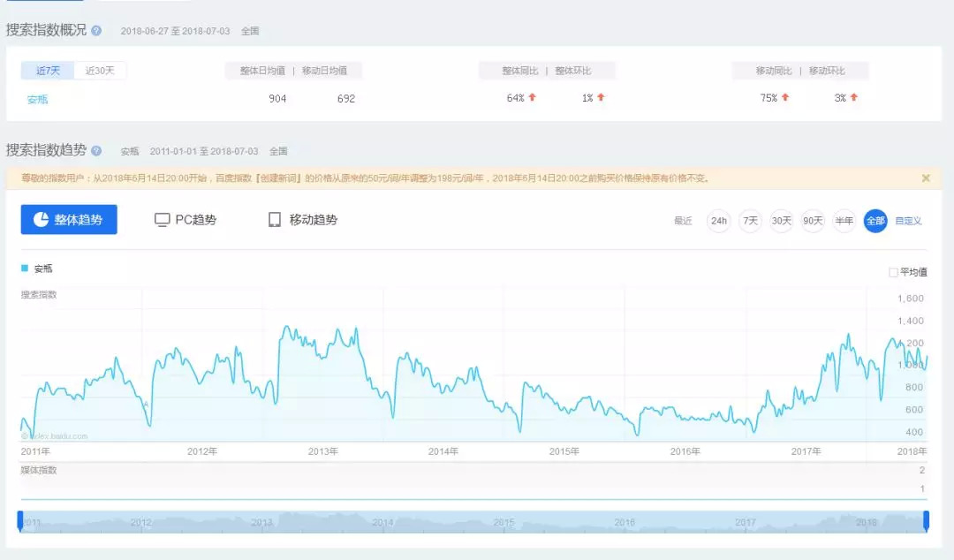
Task: Click the 安瓶 keyword link
Action: click(37, 99)
